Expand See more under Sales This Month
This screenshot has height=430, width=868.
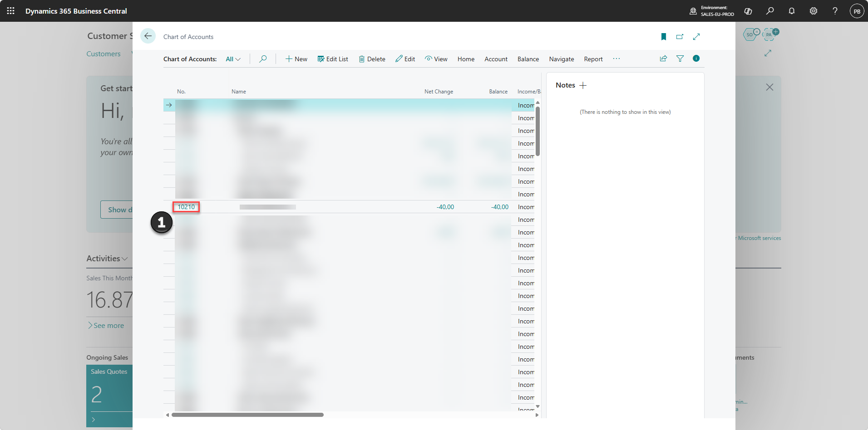(x=106, y=326)
